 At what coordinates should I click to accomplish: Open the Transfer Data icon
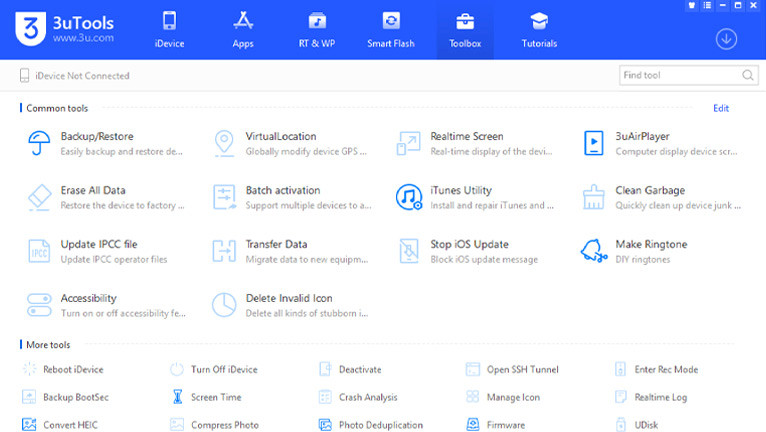(224, 251)
